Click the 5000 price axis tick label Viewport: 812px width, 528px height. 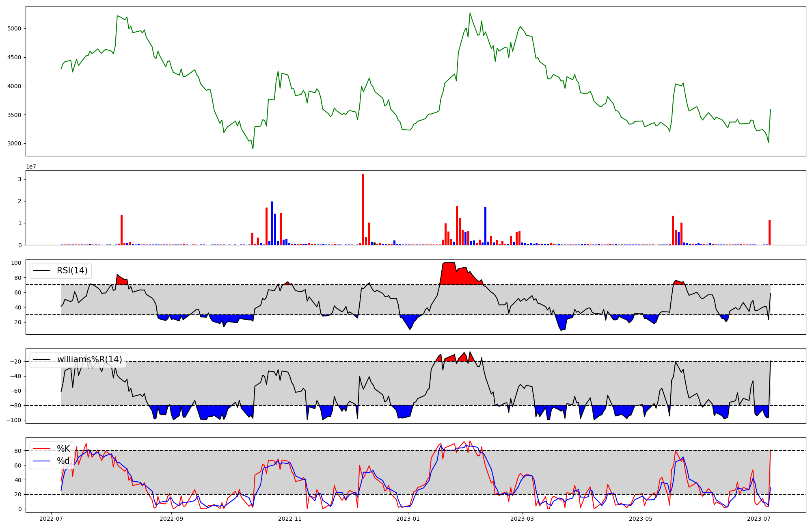point(14,28)
